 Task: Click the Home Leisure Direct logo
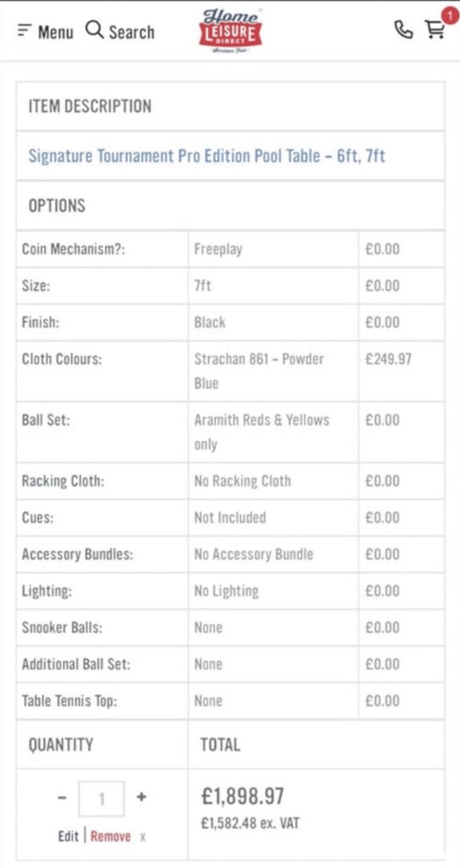(x=230, y=31)
